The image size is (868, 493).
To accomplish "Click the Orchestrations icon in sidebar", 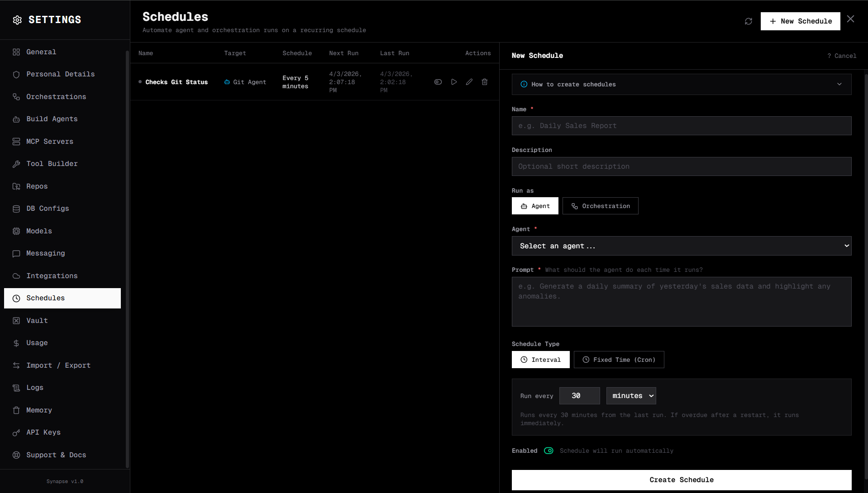I will tap(16, 97).
